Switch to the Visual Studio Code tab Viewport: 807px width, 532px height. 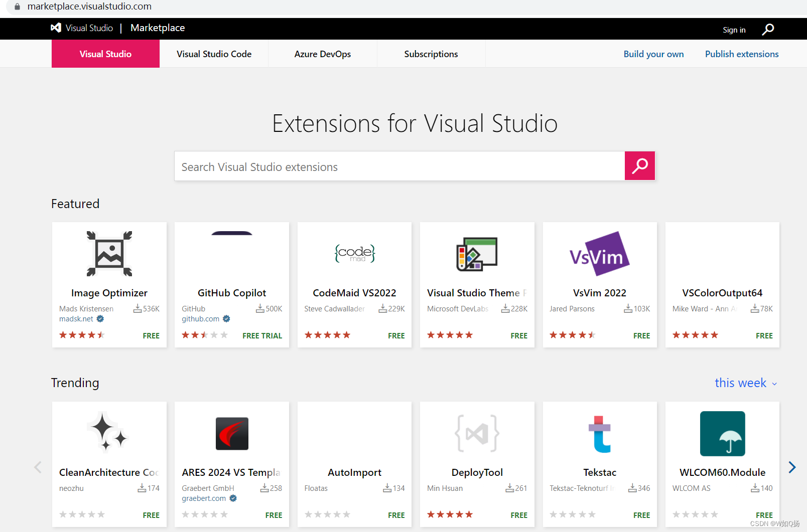click(214, 54)
